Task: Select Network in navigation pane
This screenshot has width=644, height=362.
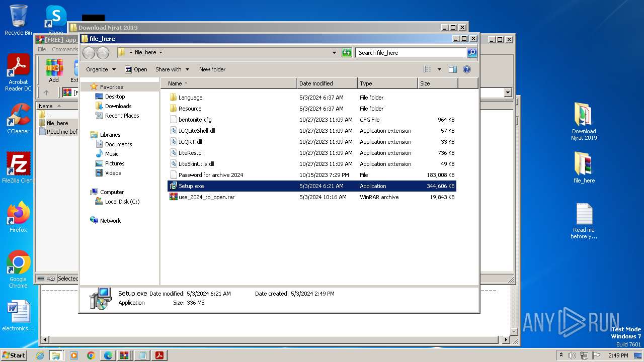Action: pos(110,221)
